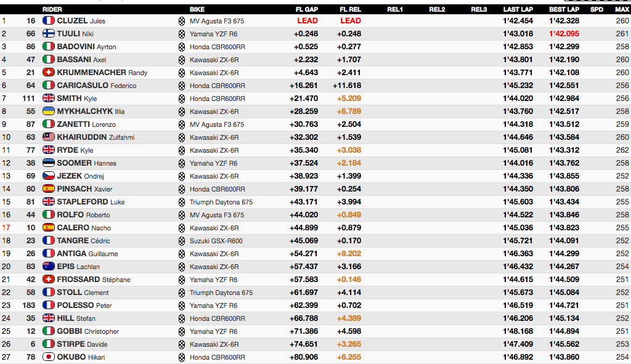This screenshot has width=631, height=364.
Task: Click last lap time 1'42.454
Action: click(518, 20)
